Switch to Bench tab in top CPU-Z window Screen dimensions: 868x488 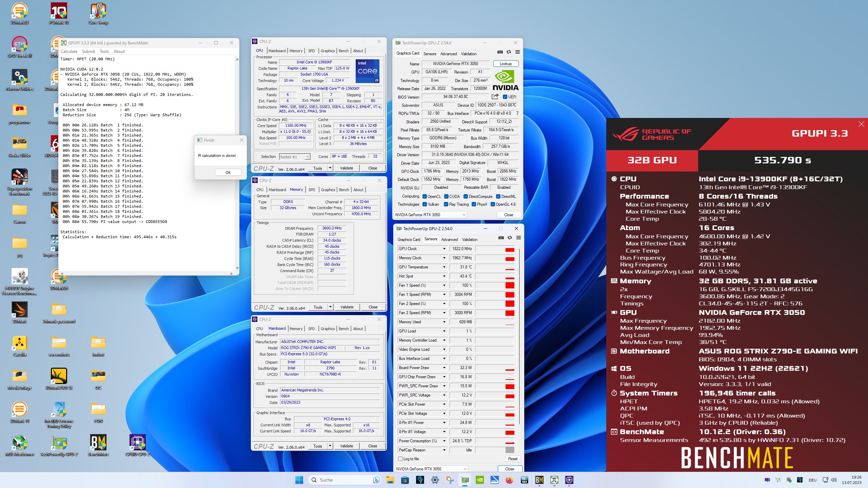(x=343, y=51)
